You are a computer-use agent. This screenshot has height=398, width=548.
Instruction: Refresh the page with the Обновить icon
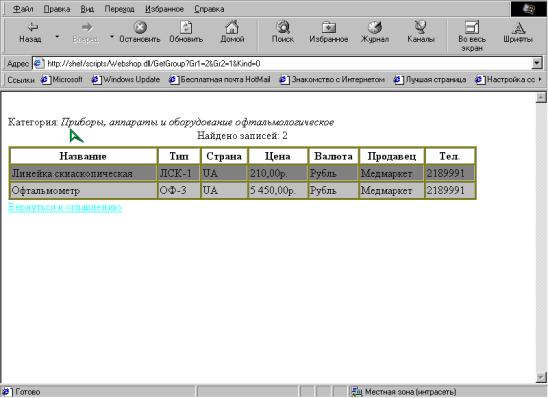[186, 27]
